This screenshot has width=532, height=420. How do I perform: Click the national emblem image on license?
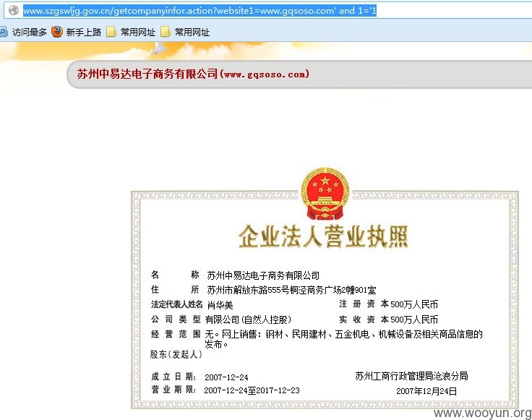[x=325, y=194]
